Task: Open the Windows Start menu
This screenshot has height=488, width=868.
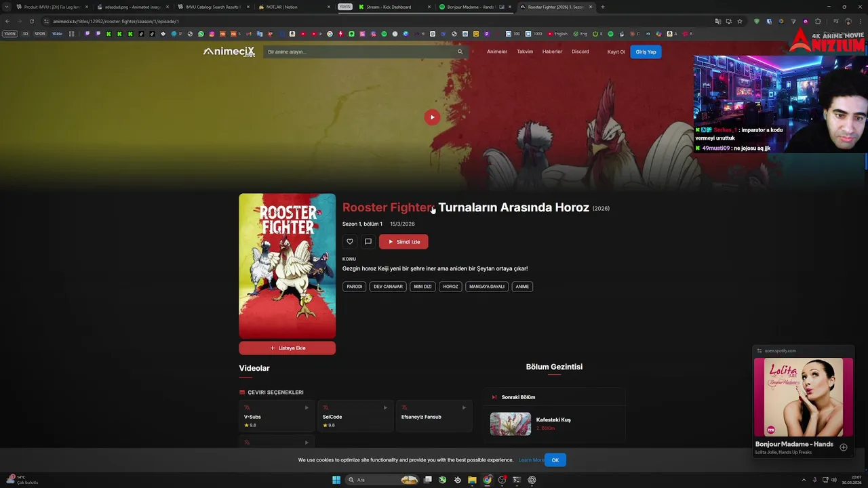Action: [x=336, y=480]
